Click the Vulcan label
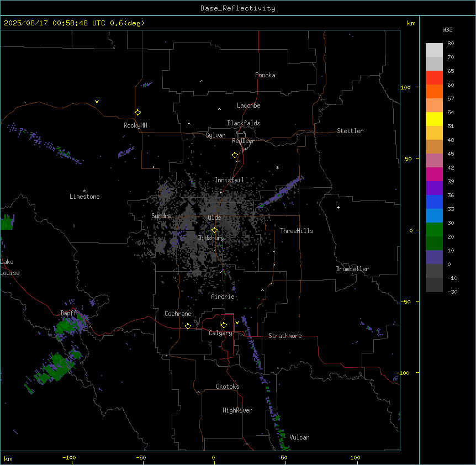 pos(300,437)
